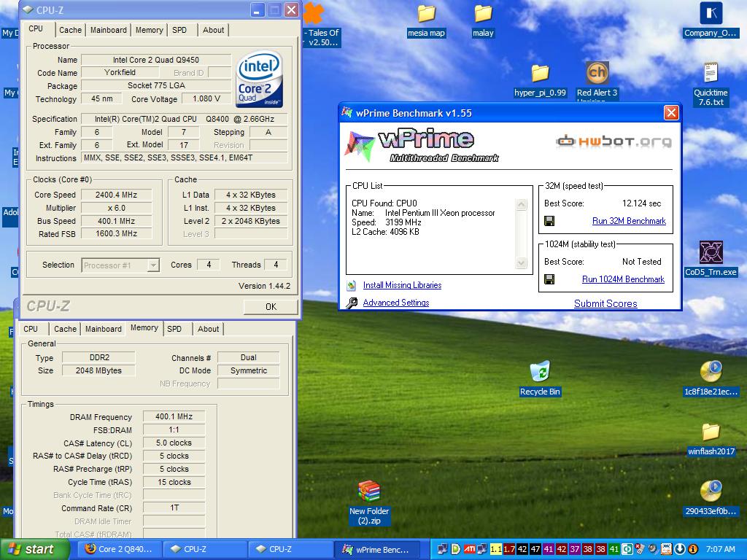Screen dimensions: 747x560
Task: Click the Core 2 Q840... Firefox taskbar button
Action: click(x=119, y=550)
